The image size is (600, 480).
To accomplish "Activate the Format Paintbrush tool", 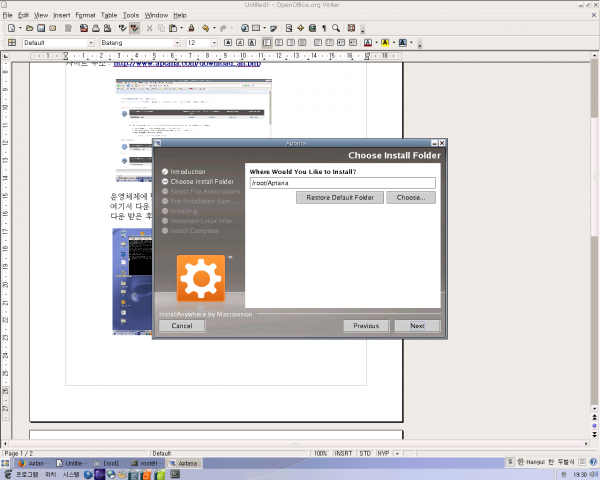I will click(191, 28).
